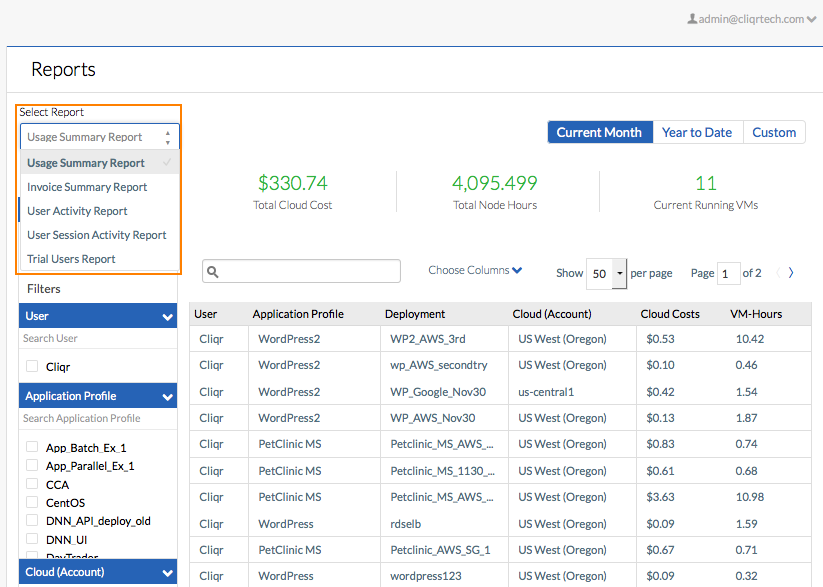Check the Cliqr user filter checkbox
This screenshot has width=823, height=587.
pyautogui.click(x=32, y=367)
